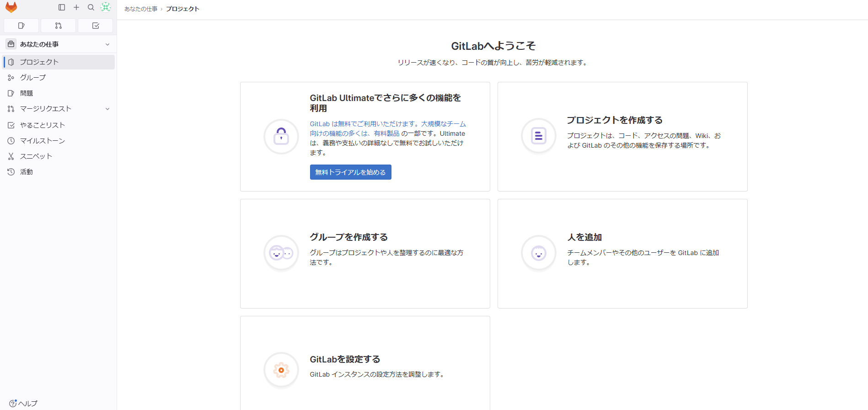Open the グループを作成する card
868x410 pixels.
[365, 254]
